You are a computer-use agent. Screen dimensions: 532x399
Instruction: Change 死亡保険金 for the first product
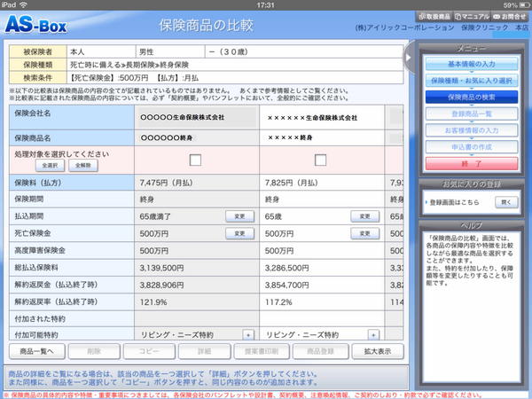tap(238, 233)
